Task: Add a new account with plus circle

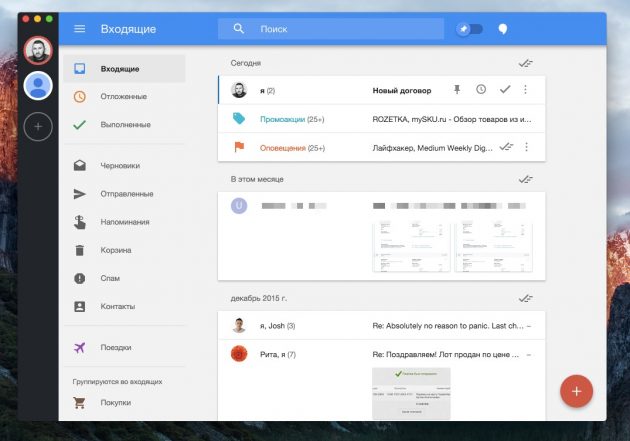Action: [x=38, y=127]
